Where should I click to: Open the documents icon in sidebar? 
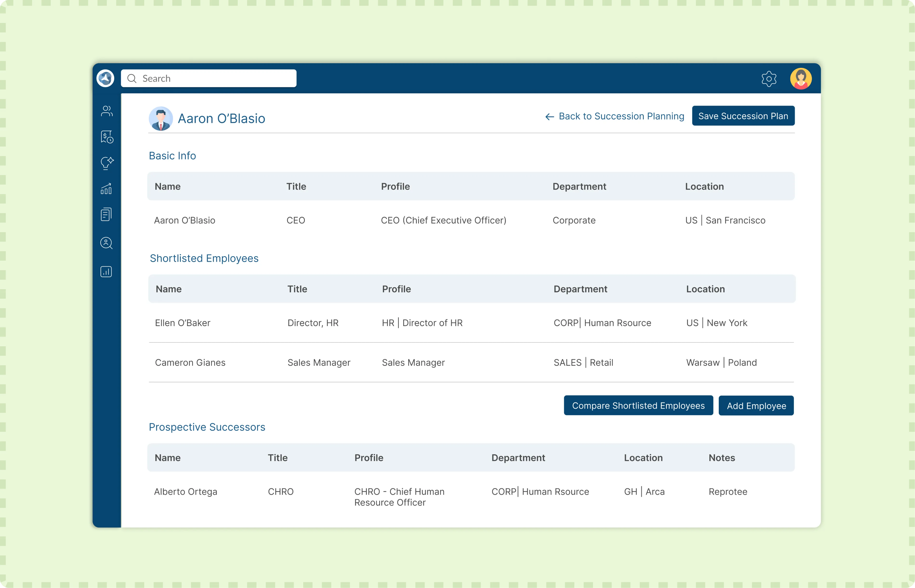pos(106,214)
